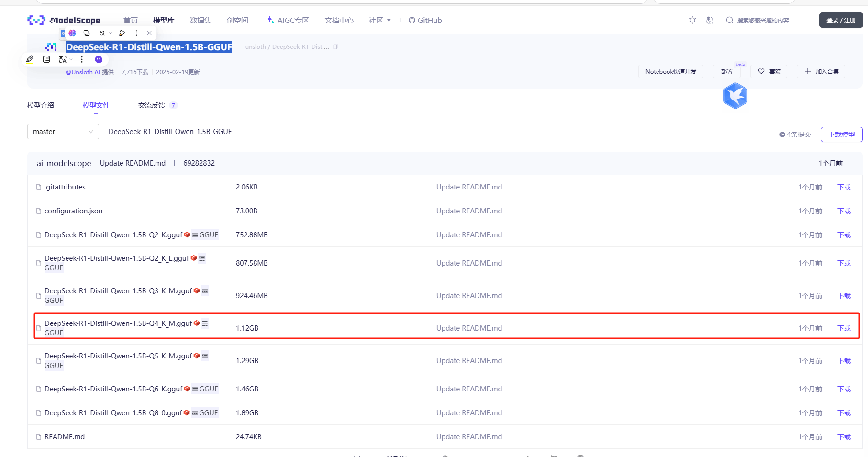Click the brain AI icon in the selection popup

tap(72, 33)
